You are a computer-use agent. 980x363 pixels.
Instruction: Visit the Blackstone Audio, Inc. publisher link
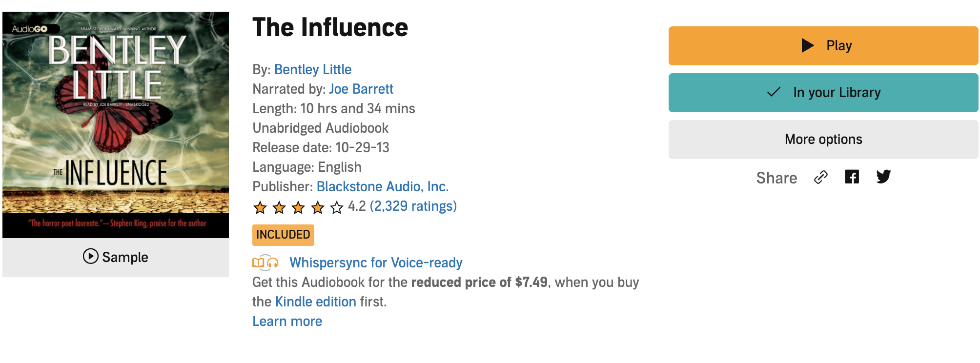pyautogui.click(x=382, y=186)
